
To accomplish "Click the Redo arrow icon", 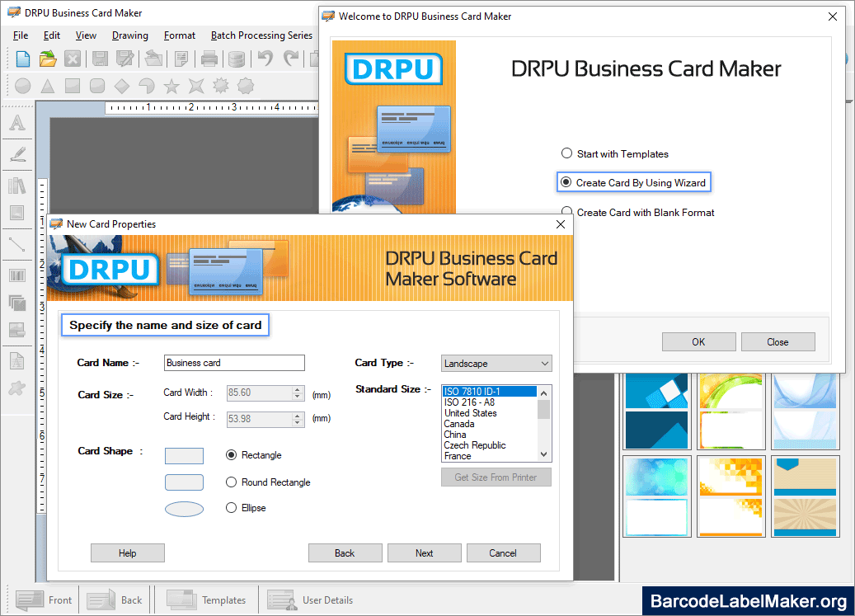I will [291, 58].
